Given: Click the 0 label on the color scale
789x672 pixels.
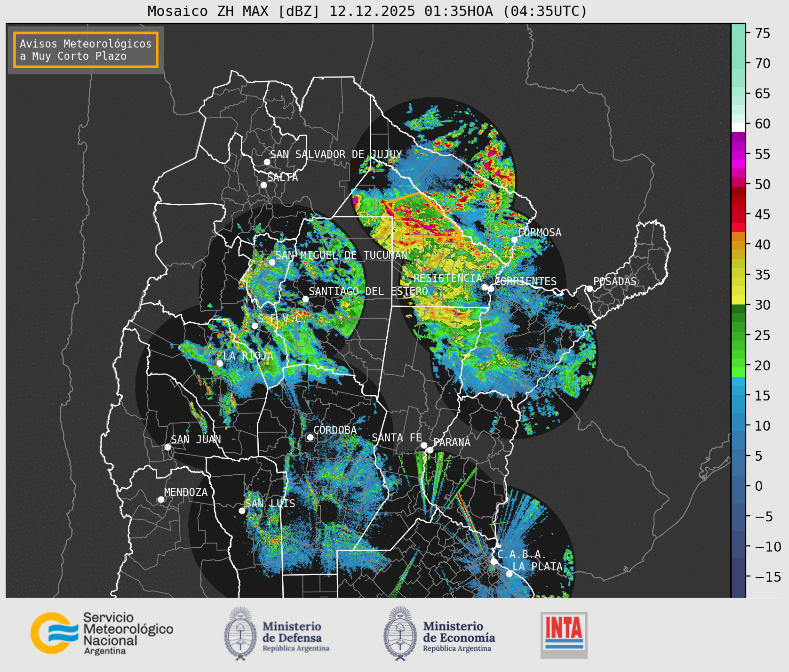Looking at the screenshot, I should [758, 486].
